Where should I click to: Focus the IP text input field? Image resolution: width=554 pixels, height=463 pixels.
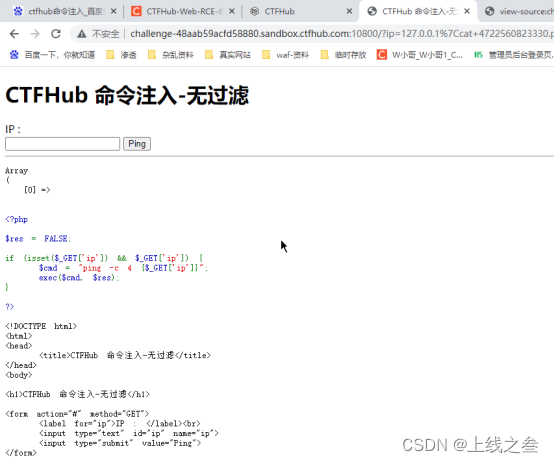63,144
